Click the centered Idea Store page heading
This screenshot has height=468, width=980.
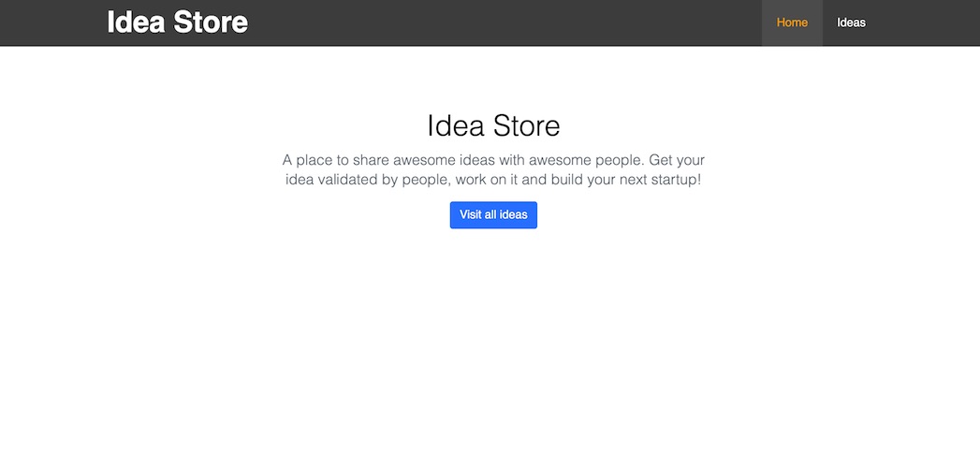pyautogui.click(x=493, y=125)
